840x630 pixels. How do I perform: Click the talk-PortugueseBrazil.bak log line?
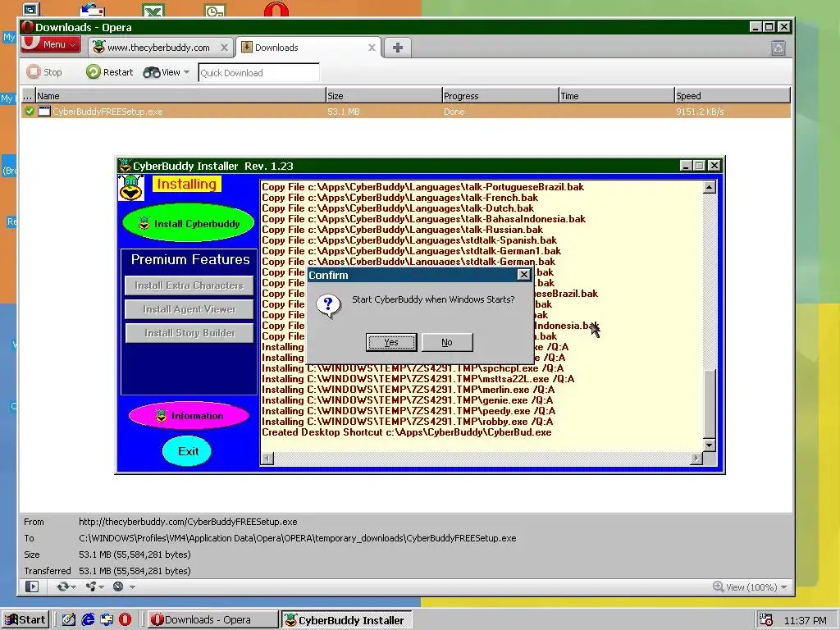(x=422, y=187)
